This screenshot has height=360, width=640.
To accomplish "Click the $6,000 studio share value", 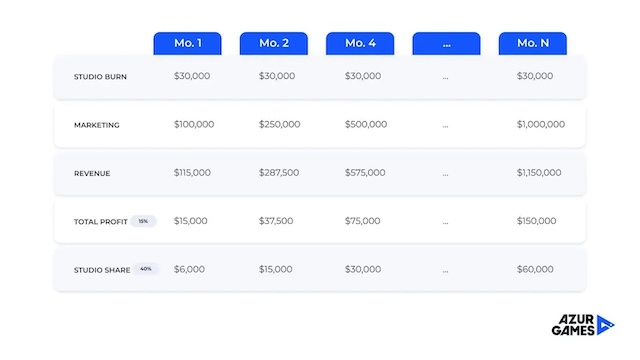I will [189, 269].
